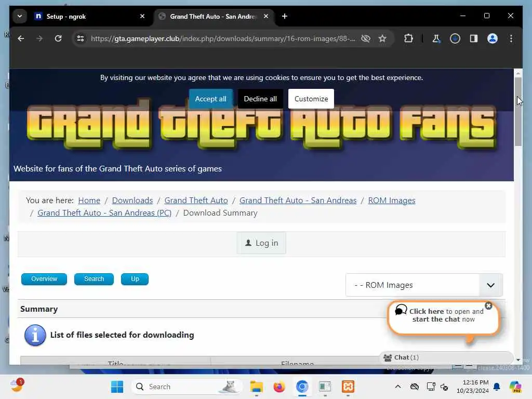Click the page scrollbar up arrow
This screenshot has width=532, height=399.
click(518, 73)
